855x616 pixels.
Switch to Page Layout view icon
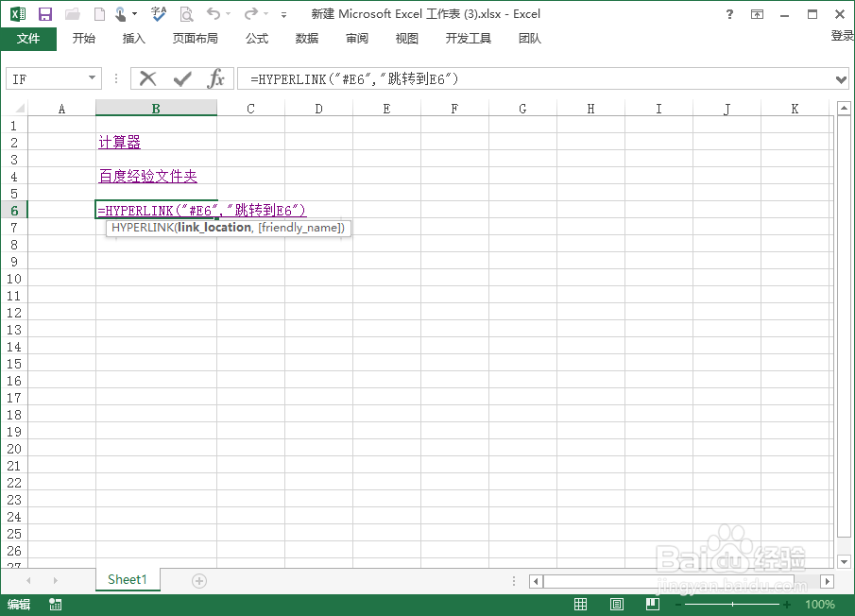coord(617,604)
